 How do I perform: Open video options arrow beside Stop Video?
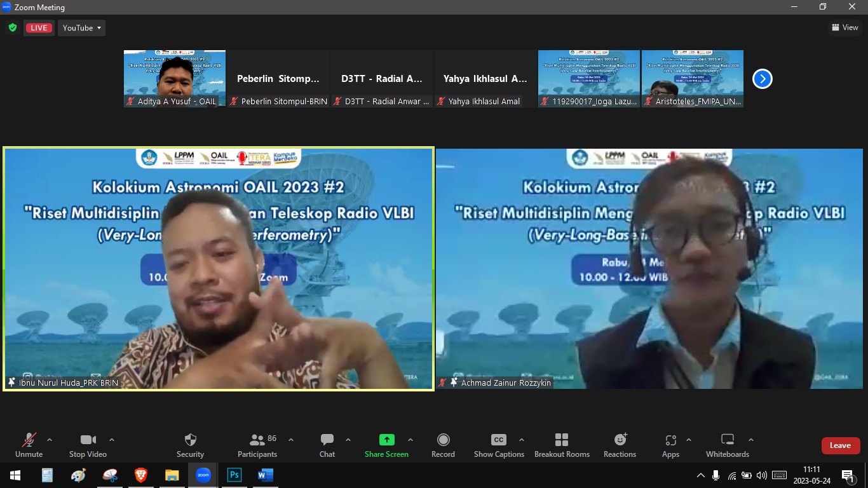point(112,440)
